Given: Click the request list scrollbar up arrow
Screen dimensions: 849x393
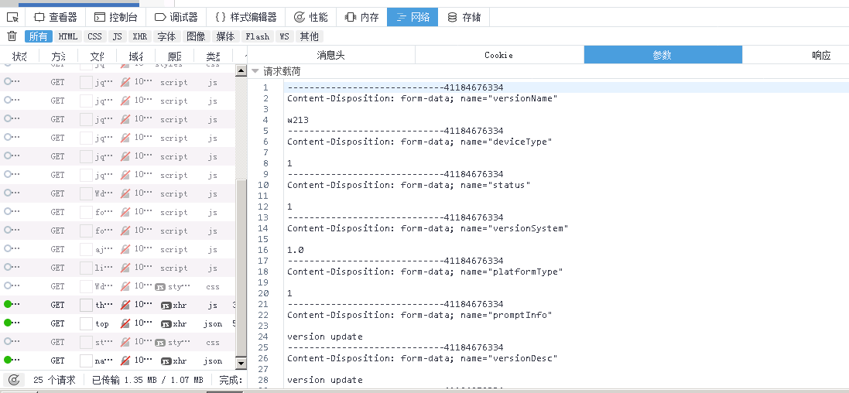Looking at the screenshot, I should (x=241, y=70).
